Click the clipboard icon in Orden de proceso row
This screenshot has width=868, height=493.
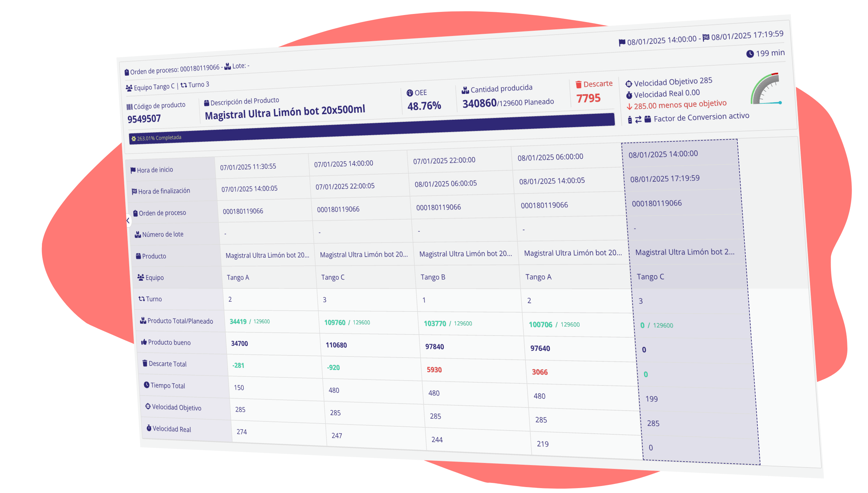point(135,213)
